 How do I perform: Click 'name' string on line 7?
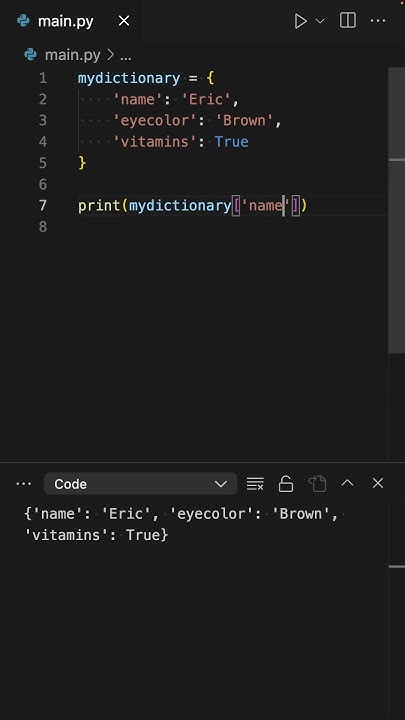(265, 205)
